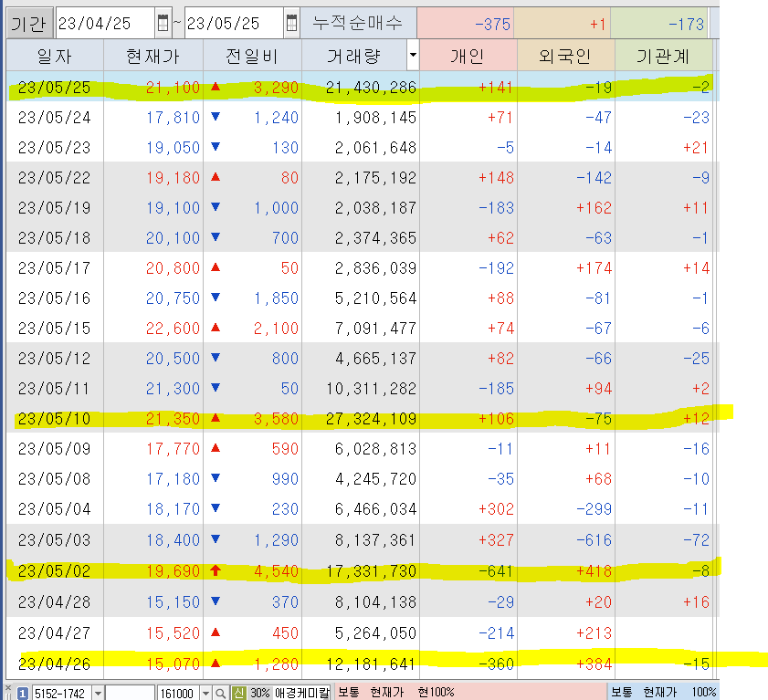
Task: Click the 외국인 column header
Action: pos(565,56)
